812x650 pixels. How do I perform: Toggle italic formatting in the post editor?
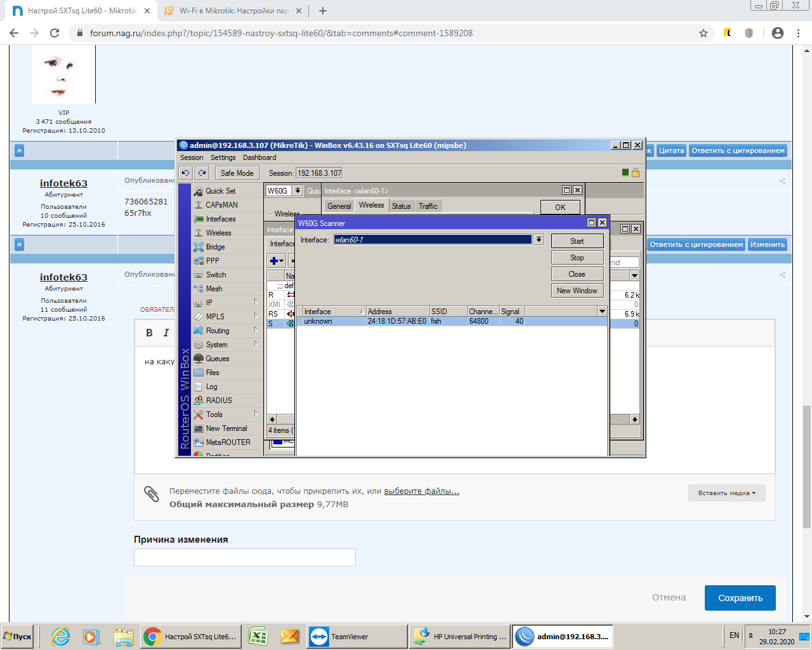(166, 333)
